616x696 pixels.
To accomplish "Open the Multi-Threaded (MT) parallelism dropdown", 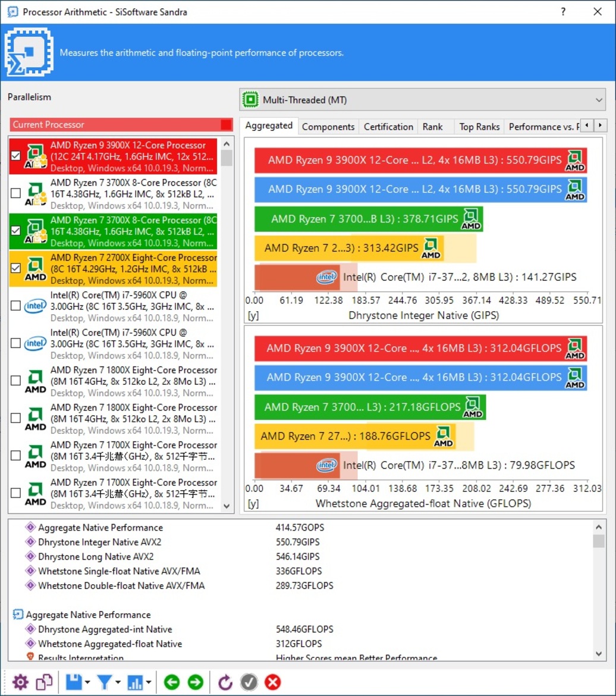I will (x=423, y=99).
